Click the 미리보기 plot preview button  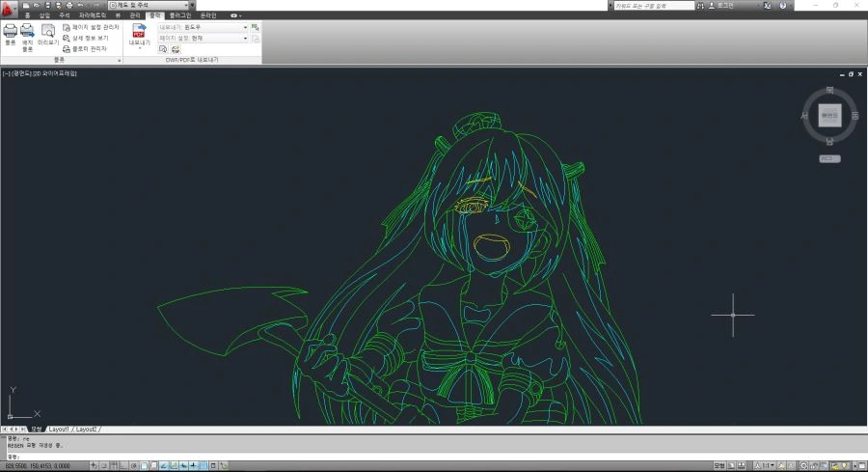point(48,34)
